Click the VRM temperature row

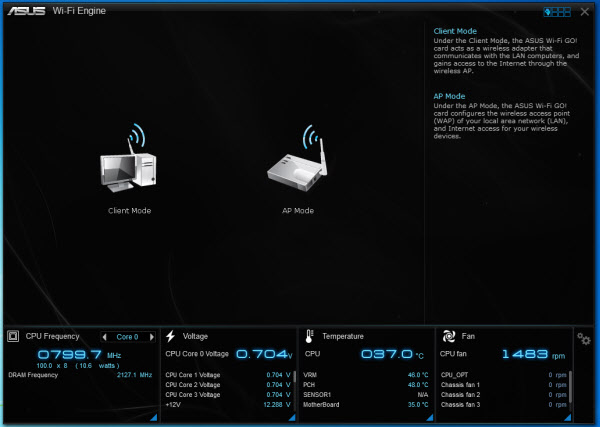(366, 375)
